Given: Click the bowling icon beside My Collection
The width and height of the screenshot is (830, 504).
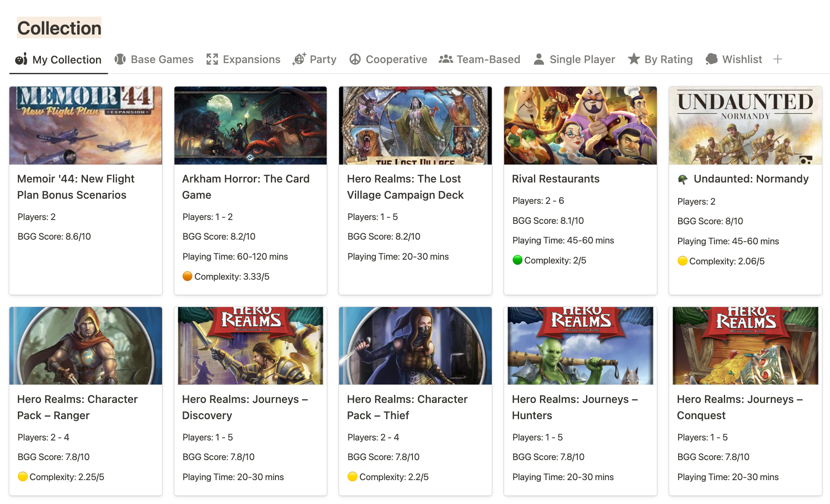Looking at the screenshot, I should [21, 59].
